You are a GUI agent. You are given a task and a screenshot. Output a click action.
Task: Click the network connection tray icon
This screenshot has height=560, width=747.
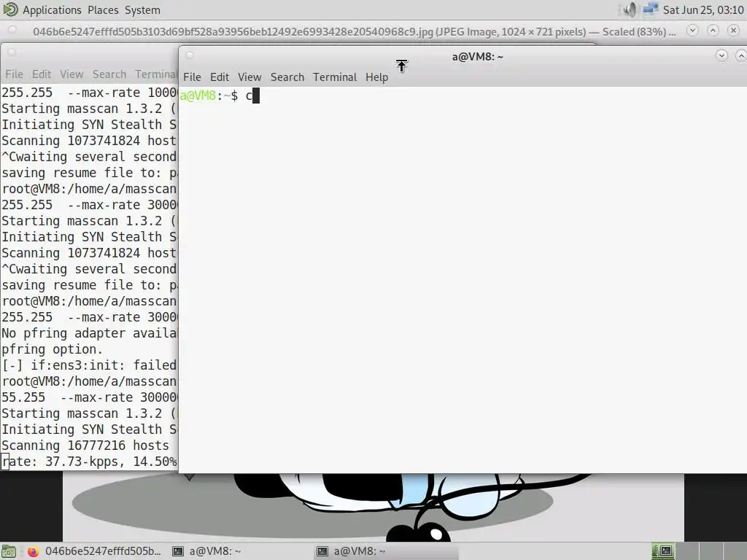[650, 9]
